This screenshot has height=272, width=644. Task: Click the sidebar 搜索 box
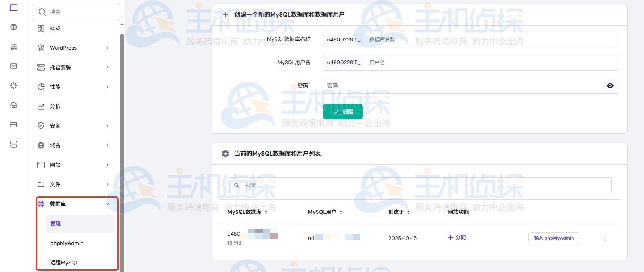pos(76,12)
